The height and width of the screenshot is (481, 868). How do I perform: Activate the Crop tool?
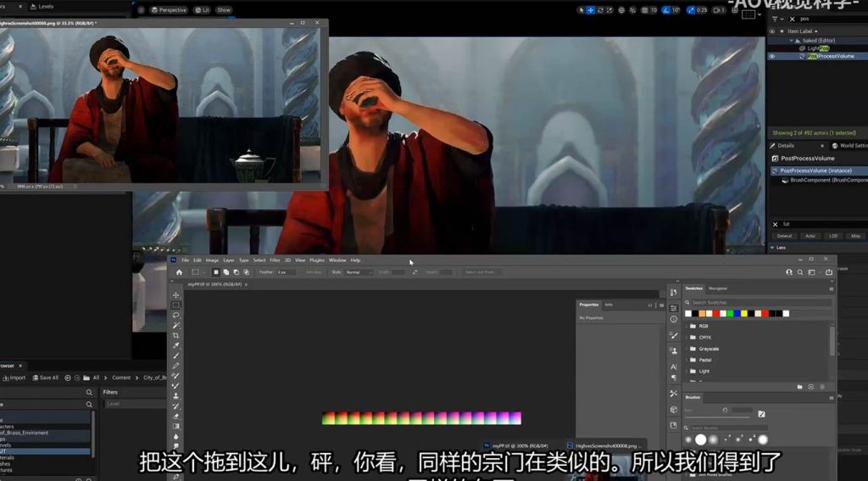176,335
